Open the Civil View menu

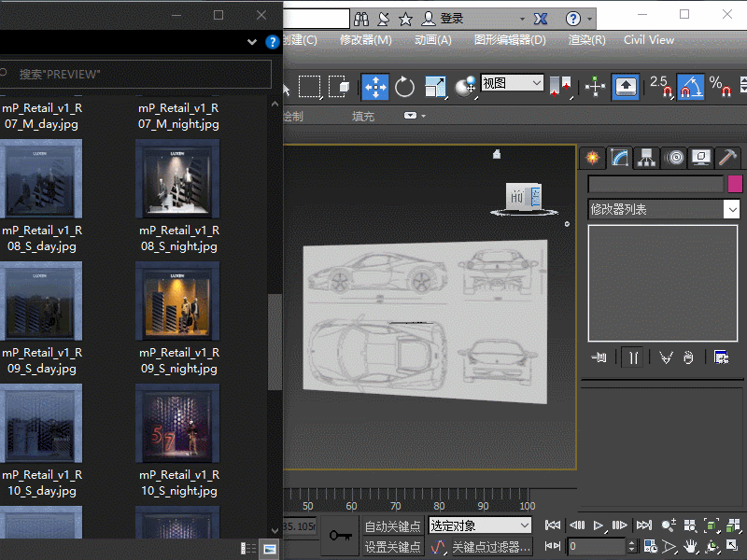click(x=648, y=40)
